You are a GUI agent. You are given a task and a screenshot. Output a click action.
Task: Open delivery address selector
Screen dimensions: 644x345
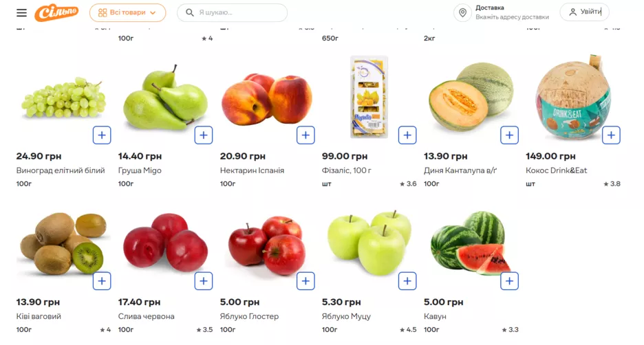(x=511, y=12)
